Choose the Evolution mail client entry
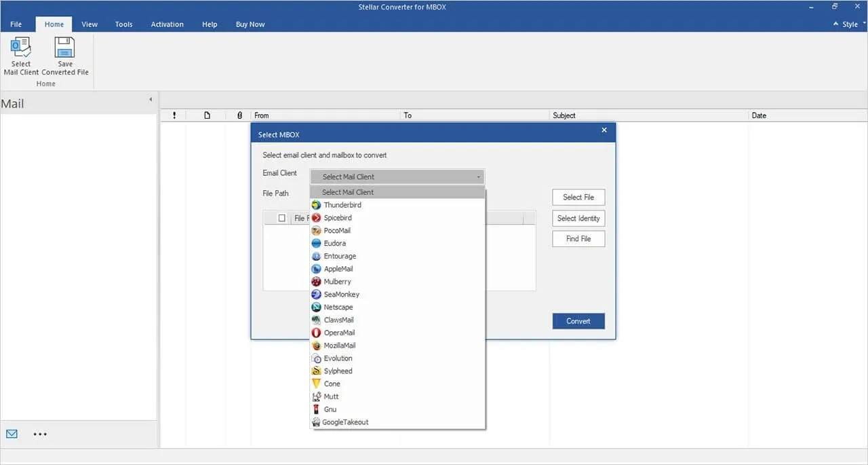 [337, 358]
